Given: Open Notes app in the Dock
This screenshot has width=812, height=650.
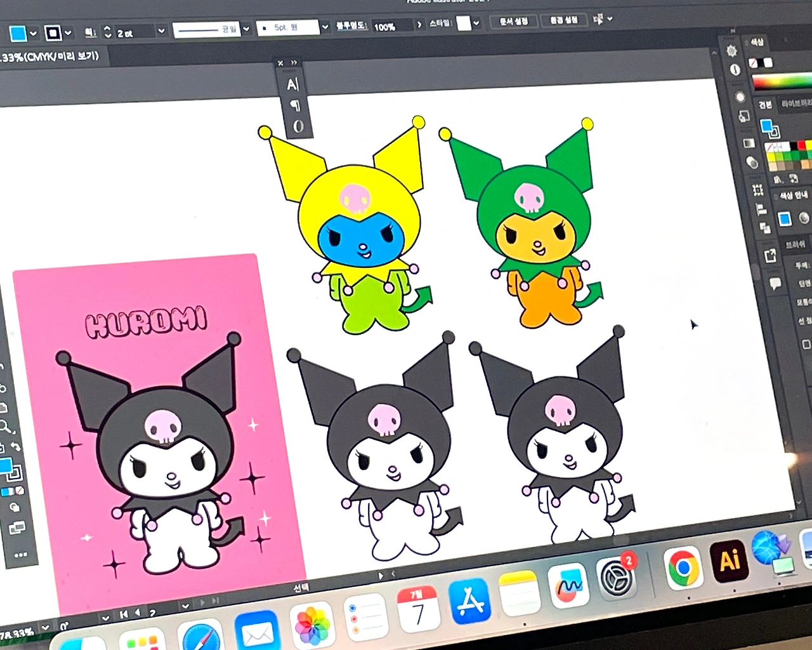Looking at the screenshot, I should pos(518,594).
